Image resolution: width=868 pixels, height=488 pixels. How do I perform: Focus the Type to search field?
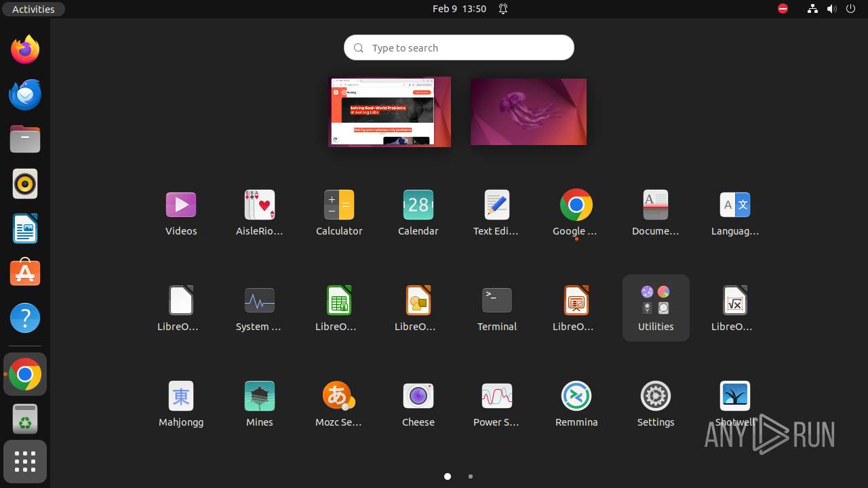459,47
